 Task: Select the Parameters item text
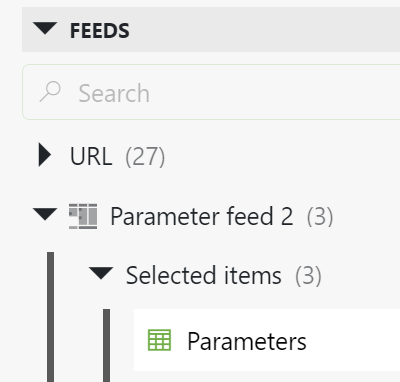point(247,341)
